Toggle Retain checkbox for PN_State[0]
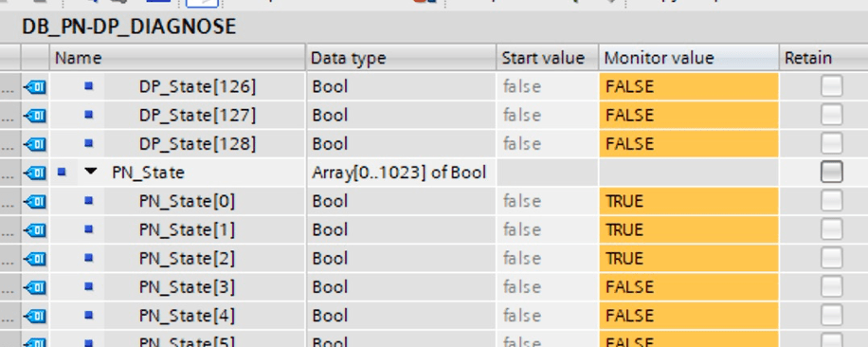This screenshot has height=347, width=868. (831, 201)
